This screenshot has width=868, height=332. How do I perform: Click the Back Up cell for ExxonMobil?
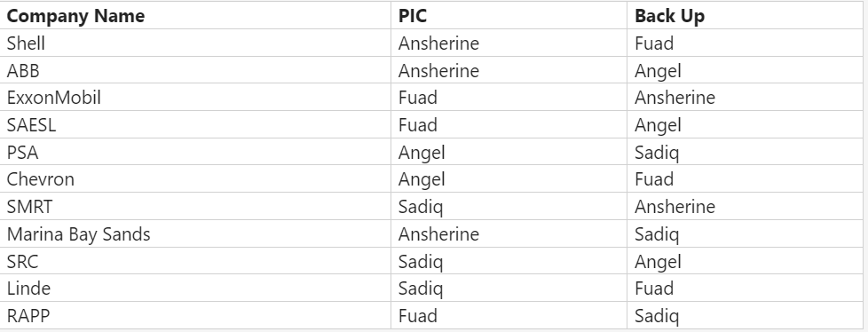click(x=745, y=98)
